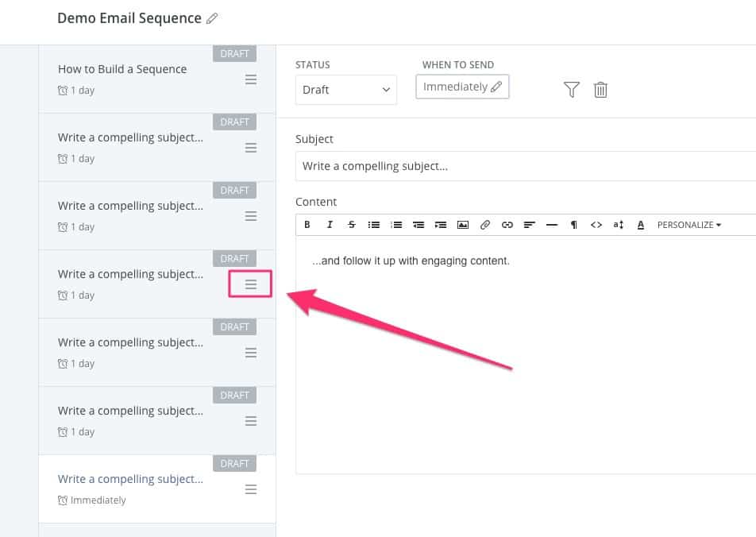Click into the Subject field
Image resolution: width=756 pixels, height=537 pixels.
click(x=524, y=166)
